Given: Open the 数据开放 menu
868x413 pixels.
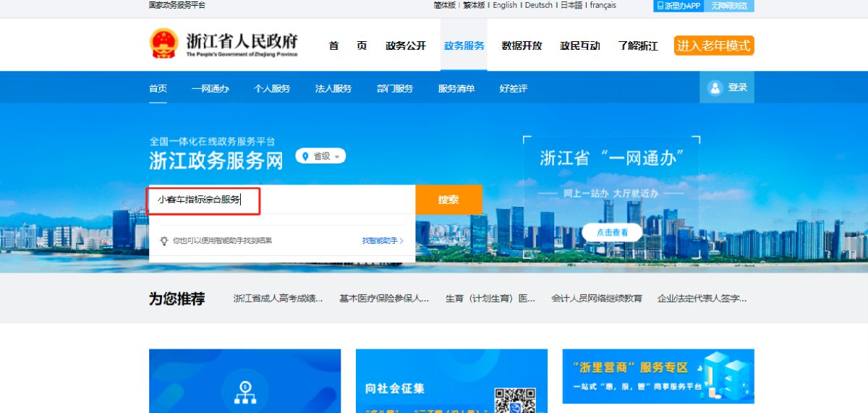Looking at the screenshot, I should pyautogui.click(x=522, y=46).
